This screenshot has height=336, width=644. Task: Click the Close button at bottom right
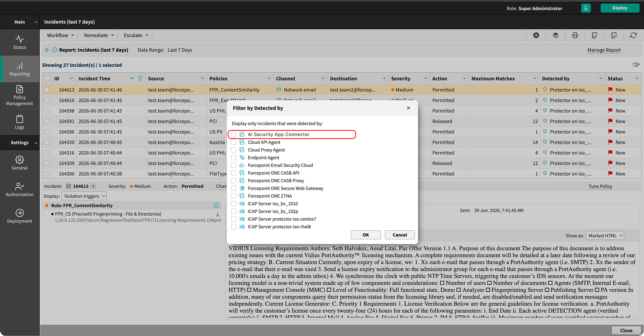[626, 330]
